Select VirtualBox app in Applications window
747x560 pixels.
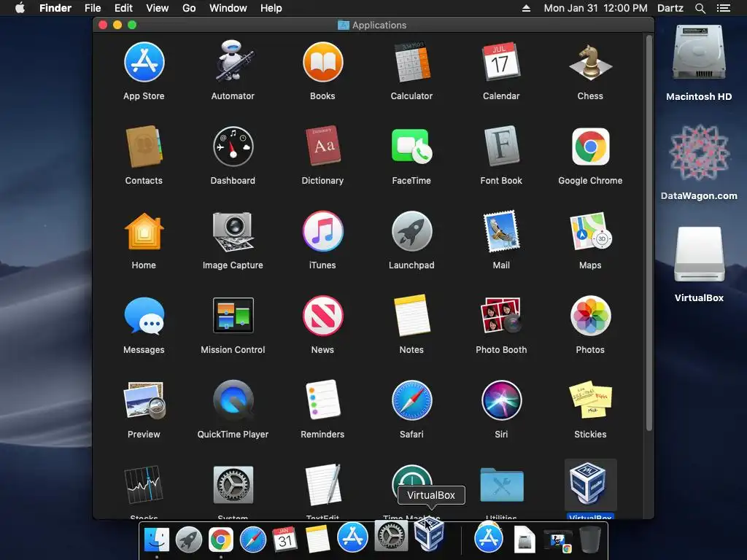point(590,485)
